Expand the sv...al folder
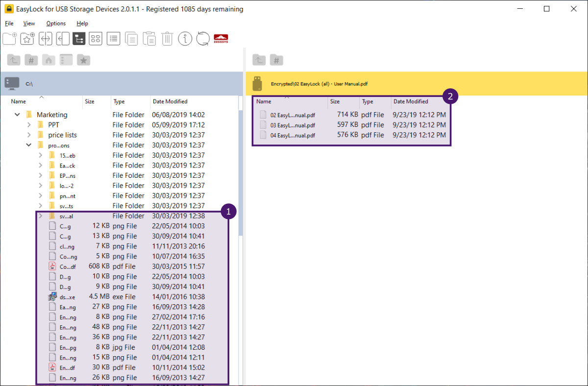 (40, 216)
